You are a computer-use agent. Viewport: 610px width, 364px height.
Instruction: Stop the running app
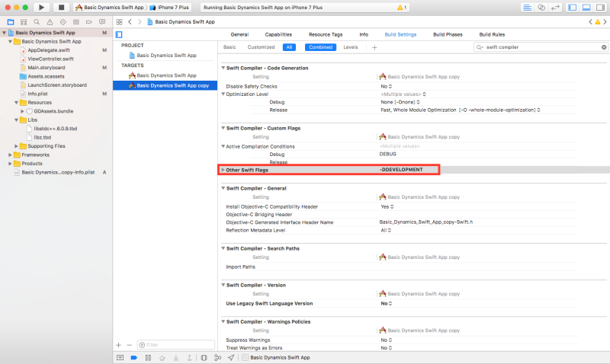point(61,8)
